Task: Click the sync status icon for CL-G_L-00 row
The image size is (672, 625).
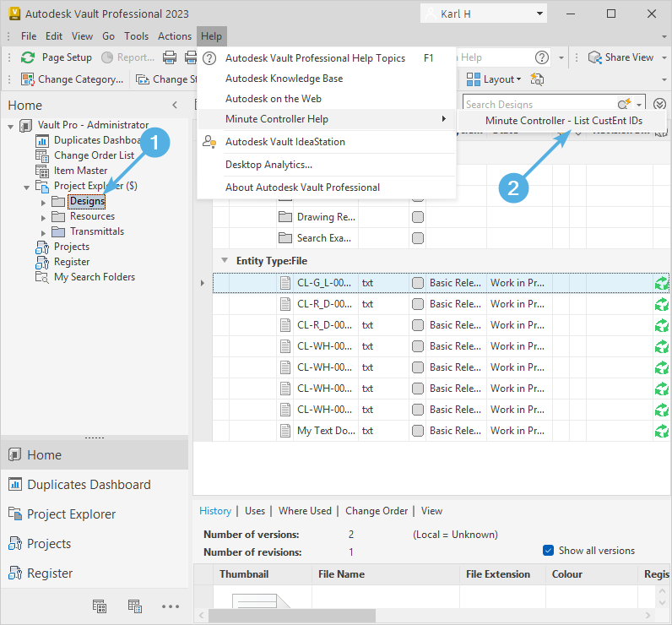Action: [662, 283]
